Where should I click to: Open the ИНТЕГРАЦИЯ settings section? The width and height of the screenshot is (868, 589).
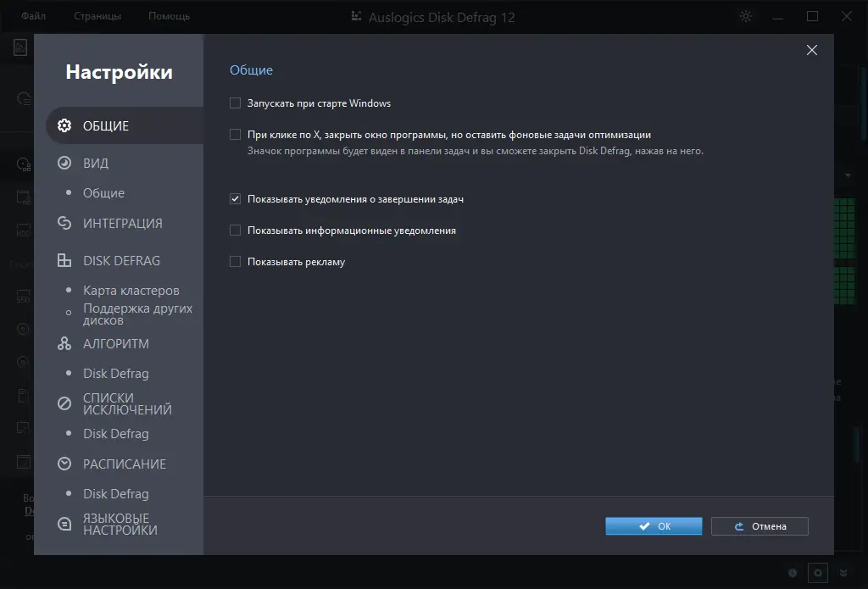(x=122, y=223)
